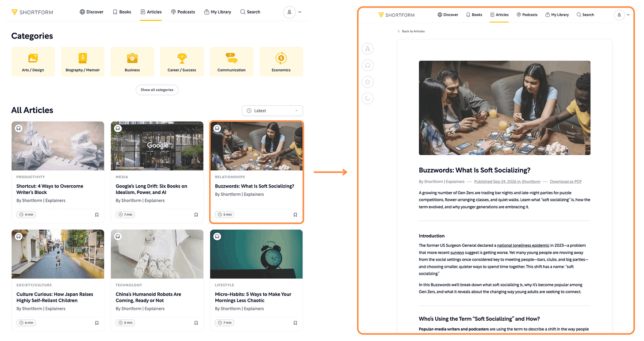Open the Career / Success category tile
Screen dimensions: 644x341
182,61
